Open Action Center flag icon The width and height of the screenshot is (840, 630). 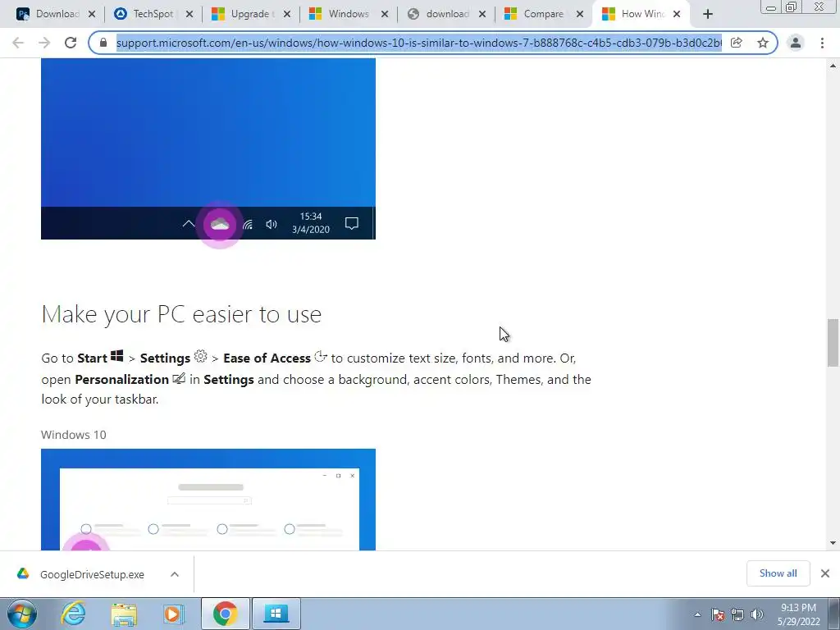(718, 614)
